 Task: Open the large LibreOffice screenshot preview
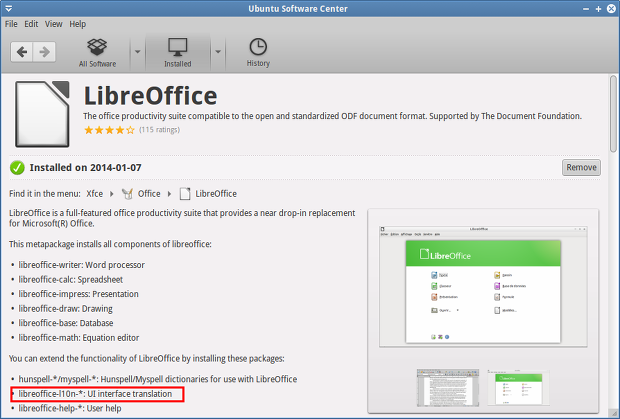pos(483,287)
